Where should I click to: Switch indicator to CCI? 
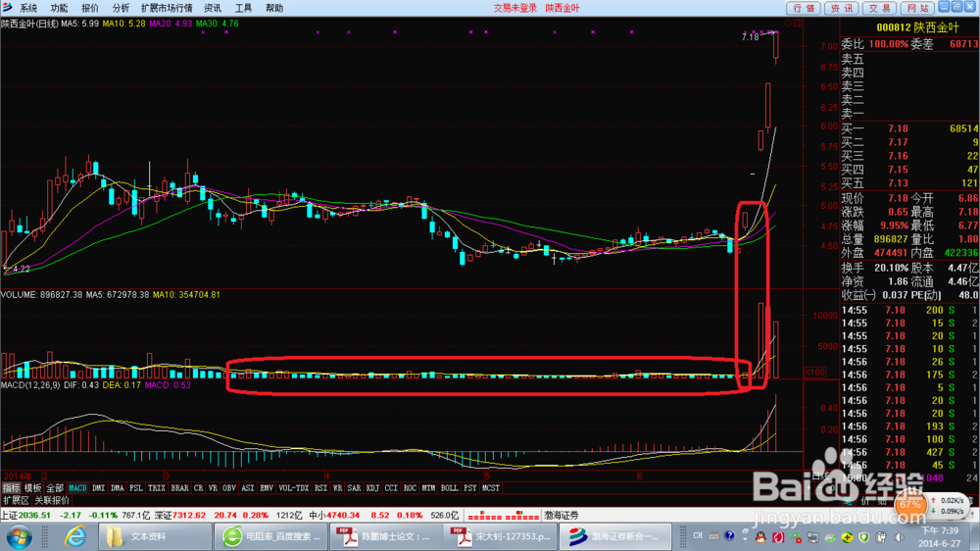pos(391,488)
